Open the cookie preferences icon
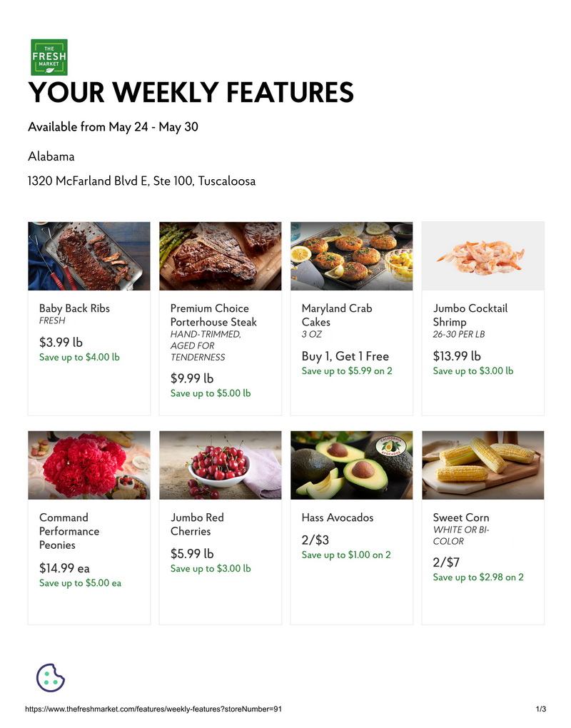This screenshot has width=571, height=728. click(x=51, y=678)
